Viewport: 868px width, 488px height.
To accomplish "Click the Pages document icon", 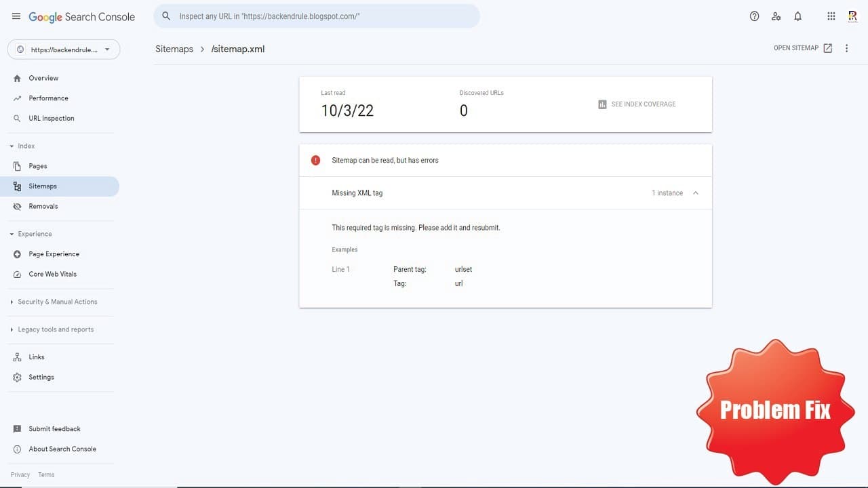I will pos(18,166).
